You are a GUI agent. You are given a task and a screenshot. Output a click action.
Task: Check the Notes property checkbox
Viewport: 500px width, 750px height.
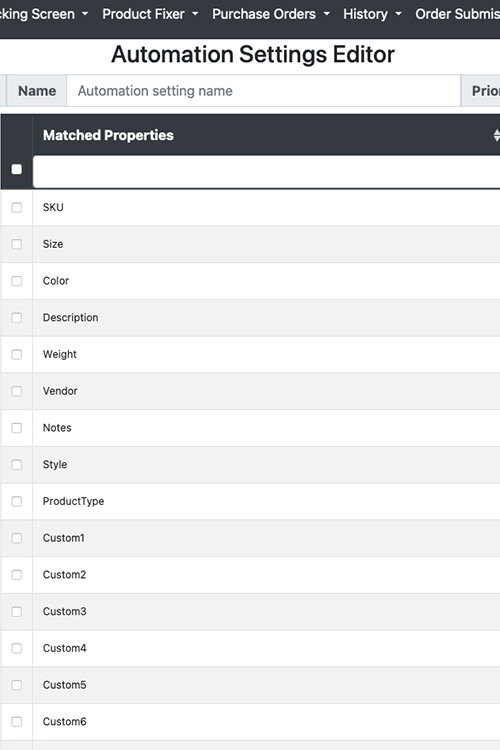pos(17,428)
